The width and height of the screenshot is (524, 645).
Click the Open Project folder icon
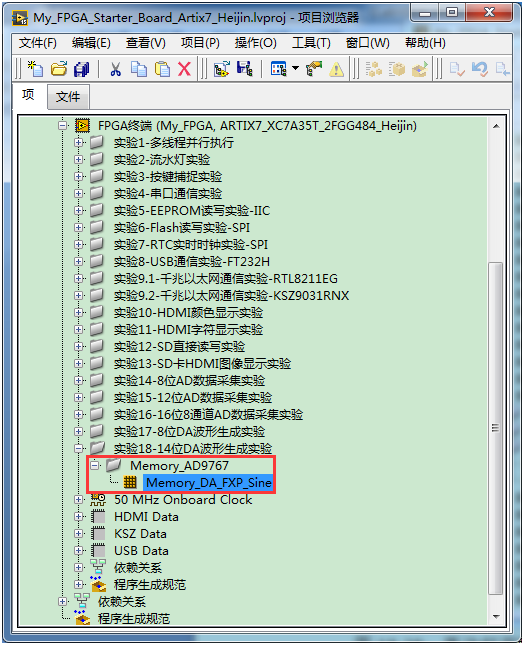[x=59, y=69]
